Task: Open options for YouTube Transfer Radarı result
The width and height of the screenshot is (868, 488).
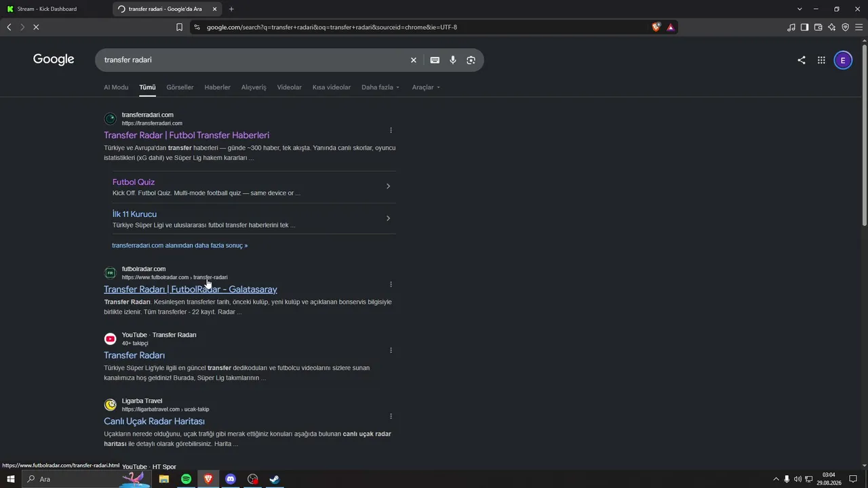Action: [x=391, y=350]
